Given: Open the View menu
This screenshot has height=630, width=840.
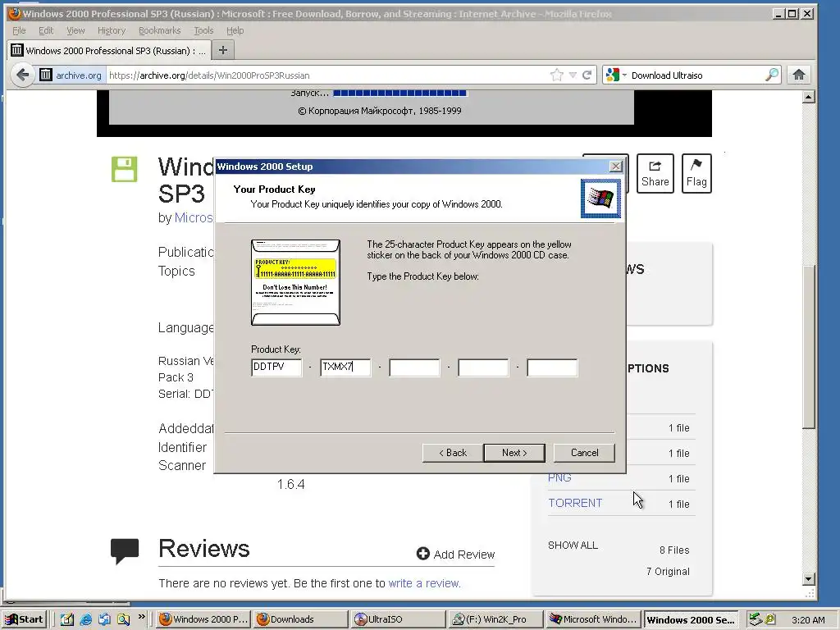Looking at the screenshot, I should click(x=75, y=30).
